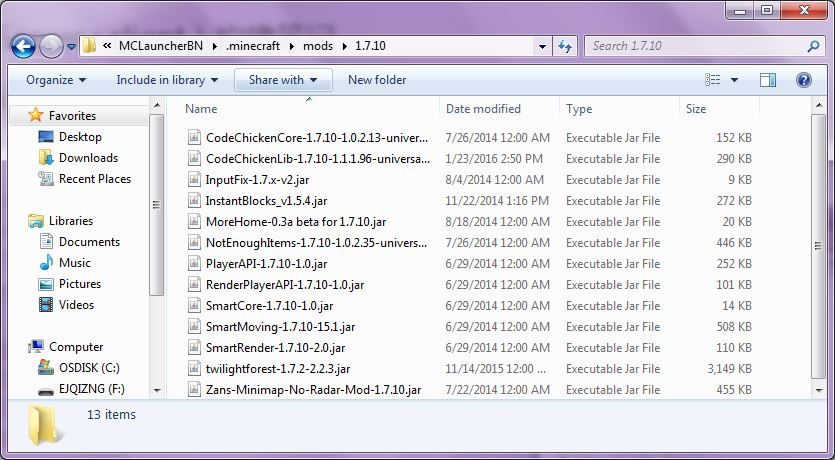Open the Videos library

pyautogui.click(x=76, y=305)
